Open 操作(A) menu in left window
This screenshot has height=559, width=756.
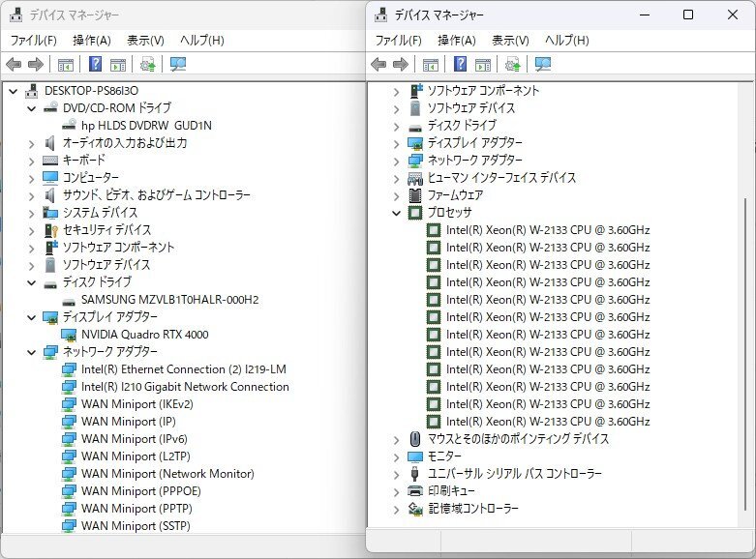[92, 41]
